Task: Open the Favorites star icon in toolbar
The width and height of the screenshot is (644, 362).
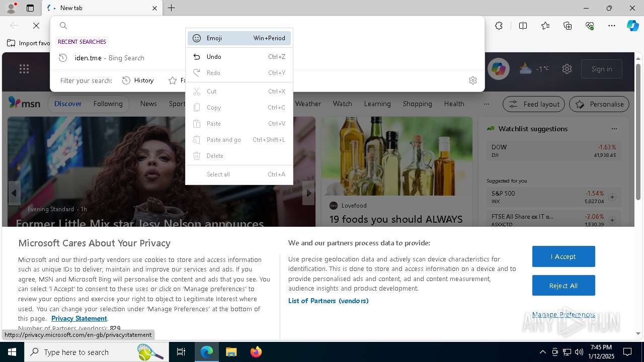Action: pyautogui.click(x=545, y=26)
